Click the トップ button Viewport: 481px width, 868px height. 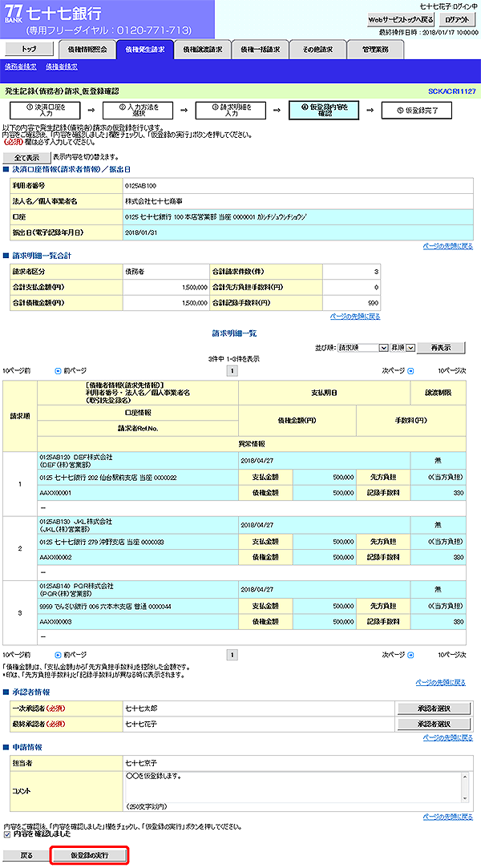30,49
